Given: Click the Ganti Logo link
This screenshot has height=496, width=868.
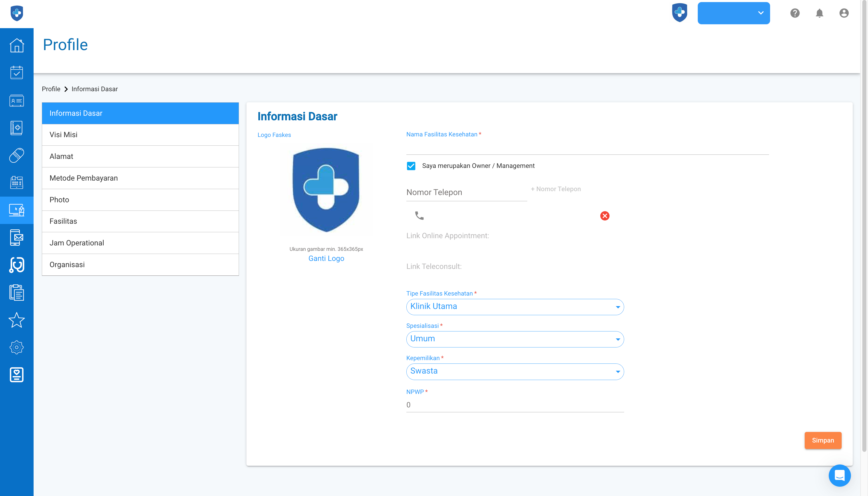Looking at the screenshot, I should pyautogui.click(x=326, y=259).
